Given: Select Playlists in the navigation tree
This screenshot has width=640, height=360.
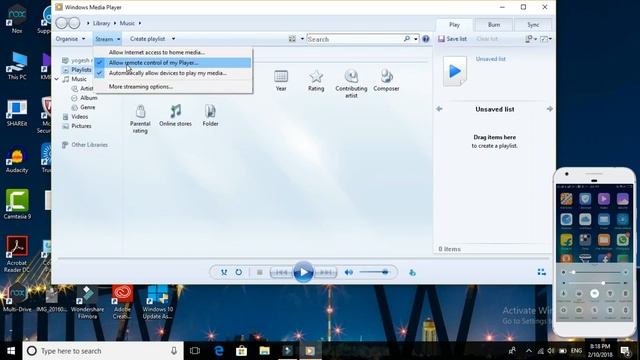Looking at the screenshot, I should 81,70.
